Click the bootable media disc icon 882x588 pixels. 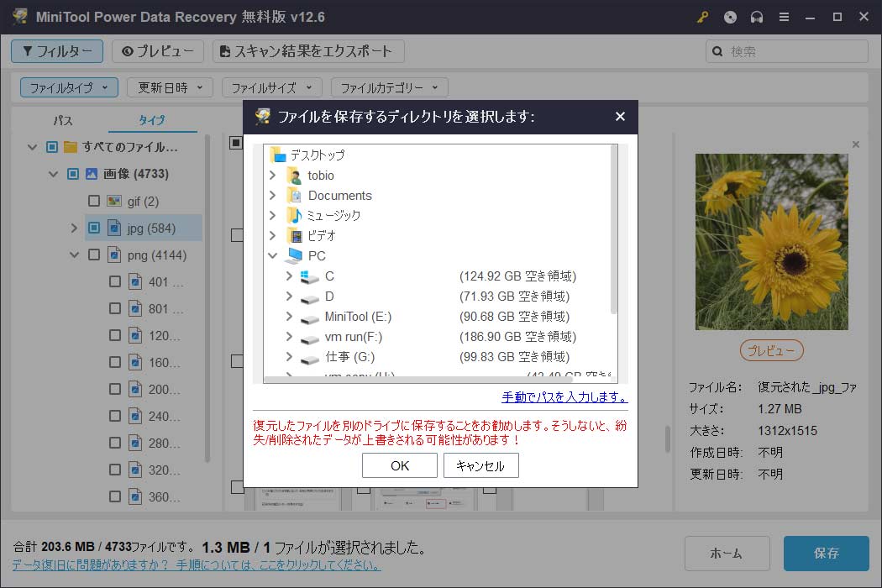[729, 17]
